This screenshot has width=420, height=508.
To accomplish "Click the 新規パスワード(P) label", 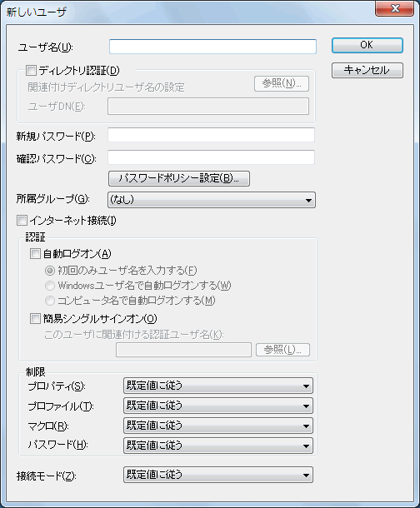I will pos(56,137).
